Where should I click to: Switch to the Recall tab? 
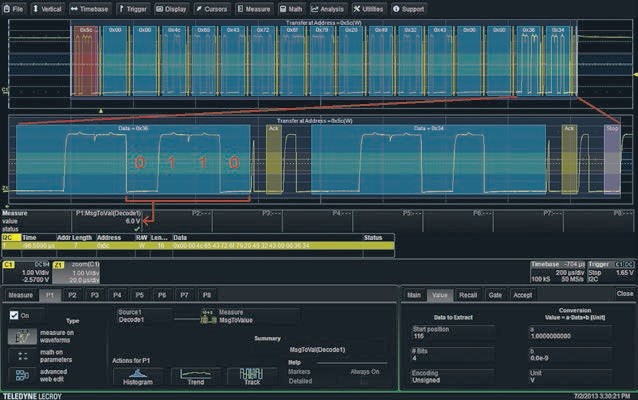pos(468,295)
